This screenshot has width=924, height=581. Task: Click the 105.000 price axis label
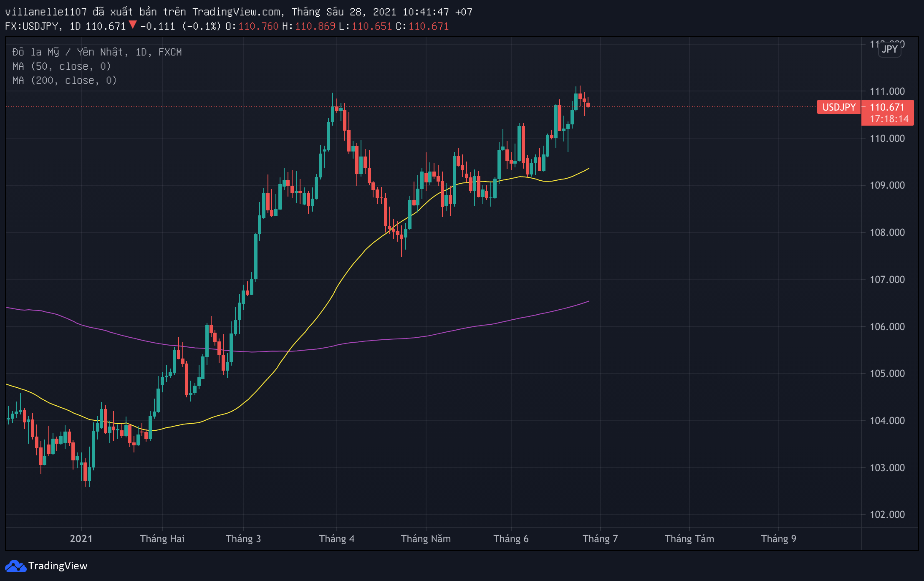click(x=887, y=374)
